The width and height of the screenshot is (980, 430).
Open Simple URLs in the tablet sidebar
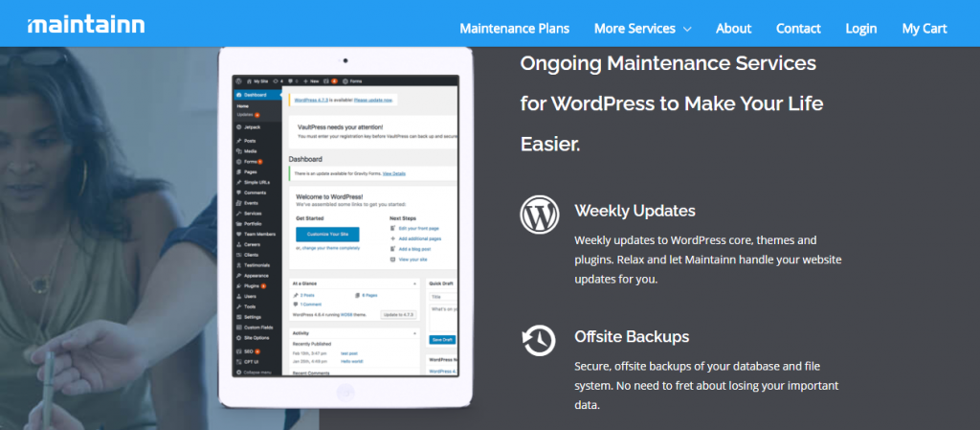pyautogui.click(x=257, y=182)
